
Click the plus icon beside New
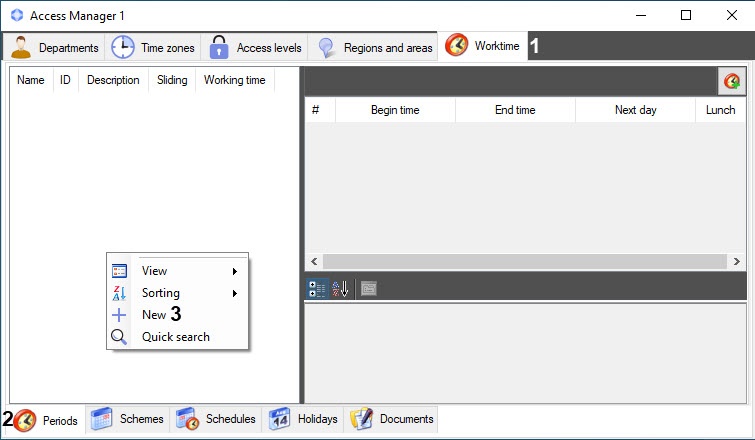tap(119, 315)
